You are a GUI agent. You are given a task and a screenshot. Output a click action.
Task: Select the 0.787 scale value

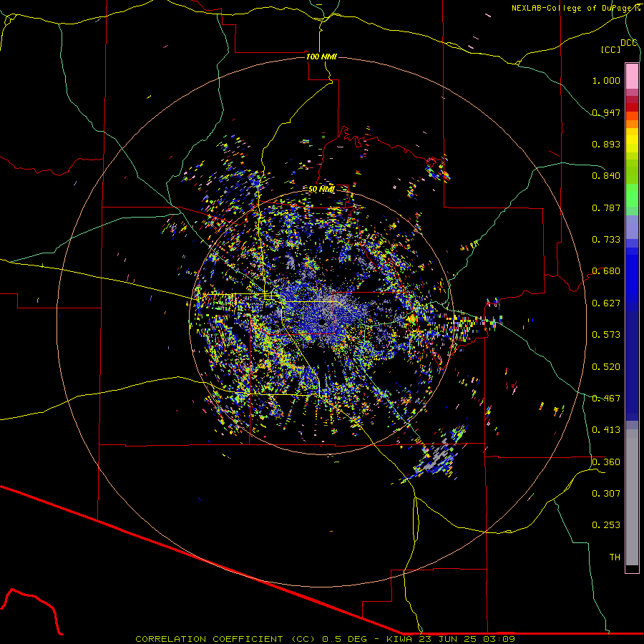(606, 208)
